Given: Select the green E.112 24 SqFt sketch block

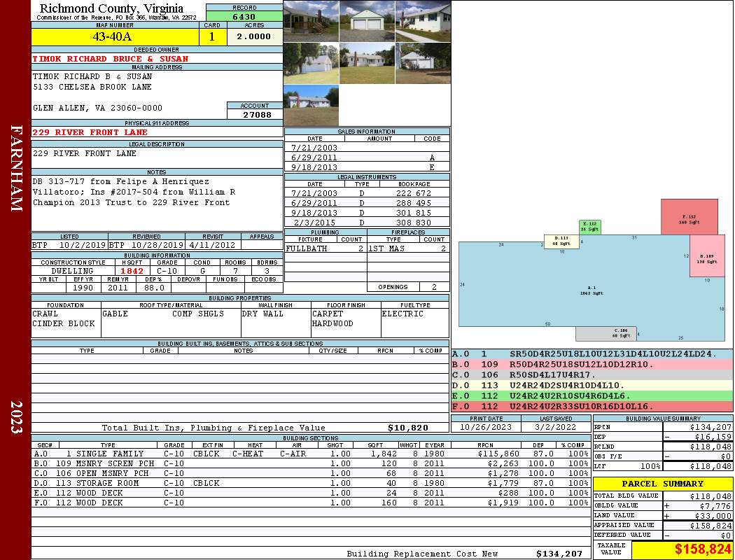Looking at the screenshot, I should pos(589,227).
